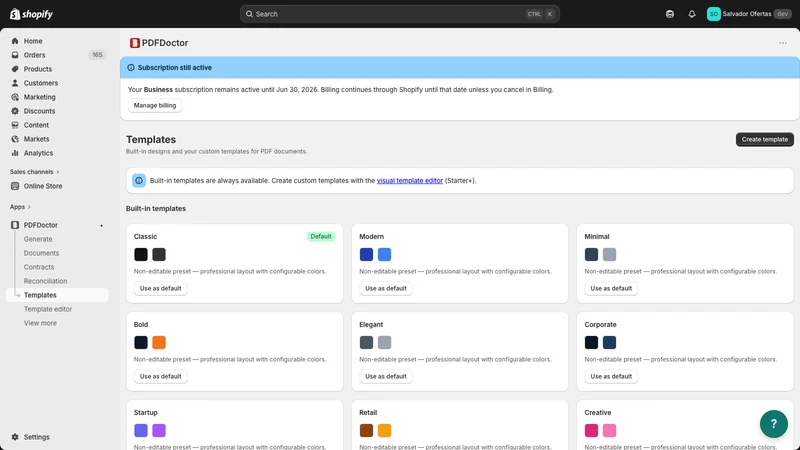This screenshot has height=450, width=800.
Task: Open the Contracts page
Action: point(39,267)
